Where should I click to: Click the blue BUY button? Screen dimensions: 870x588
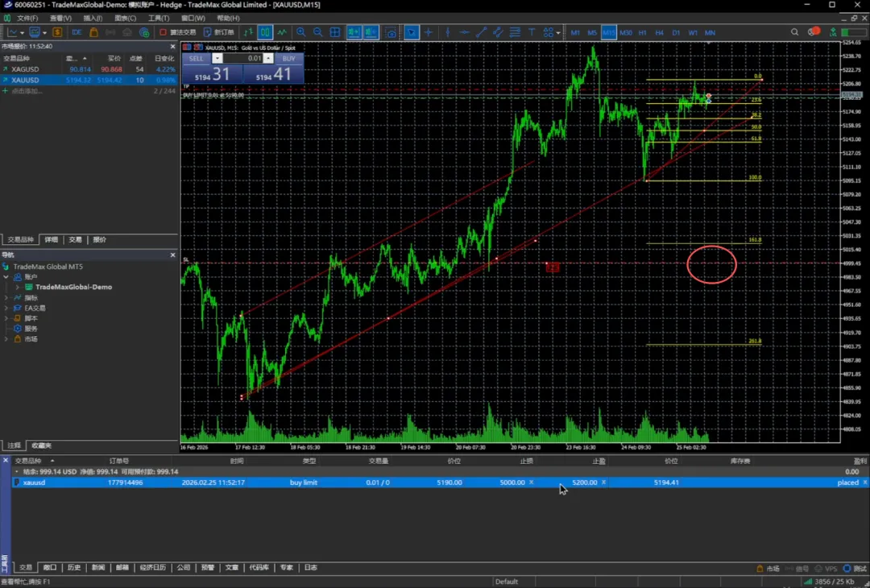pos(288,59)
